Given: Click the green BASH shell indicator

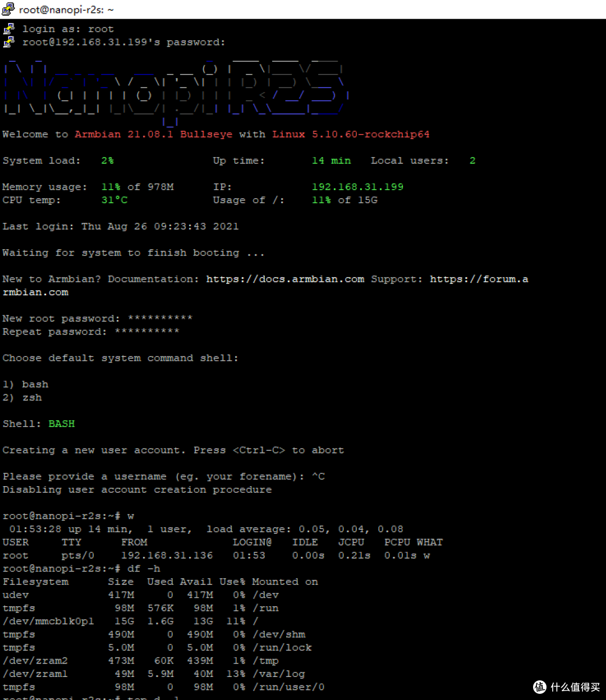Looking at the screenshot, I should click(x=62, y=423).
